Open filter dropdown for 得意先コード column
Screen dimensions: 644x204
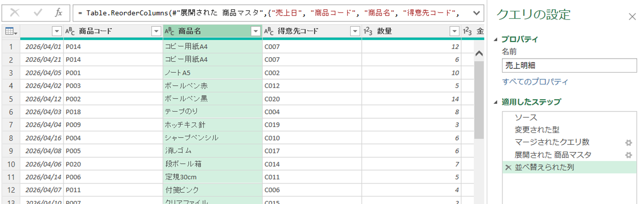pos(355,31)
